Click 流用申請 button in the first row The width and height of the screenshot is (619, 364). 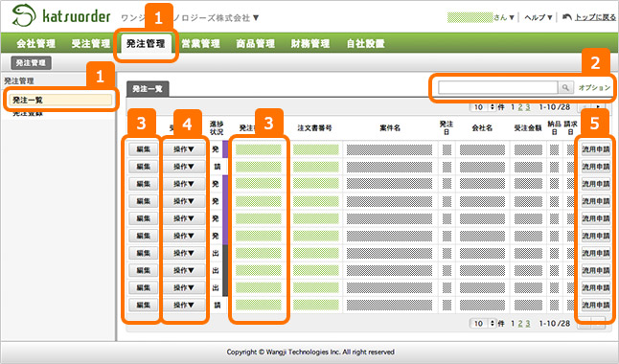596,149
